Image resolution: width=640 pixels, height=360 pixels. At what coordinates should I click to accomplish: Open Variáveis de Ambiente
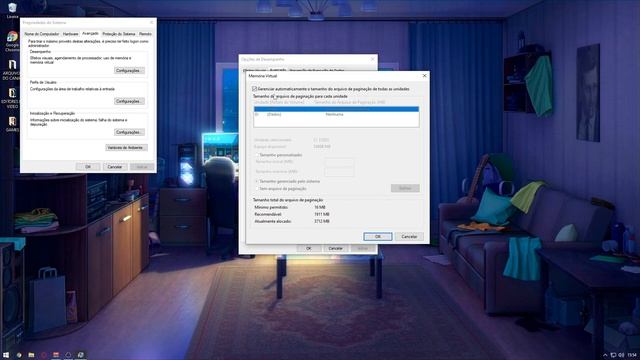click(x=127, y=147)
